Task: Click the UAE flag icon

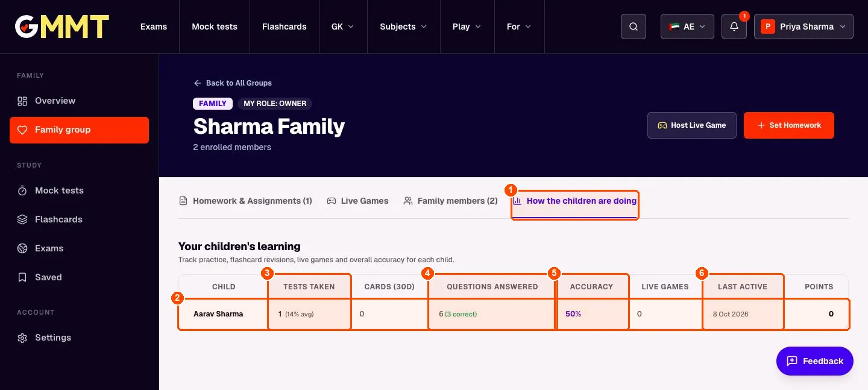Action: point(674,27)
